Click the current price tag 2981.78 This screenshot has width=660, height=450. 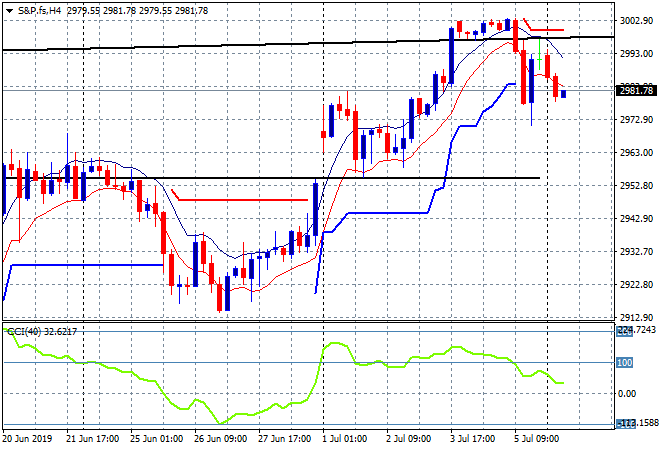[x=636, y=91]
